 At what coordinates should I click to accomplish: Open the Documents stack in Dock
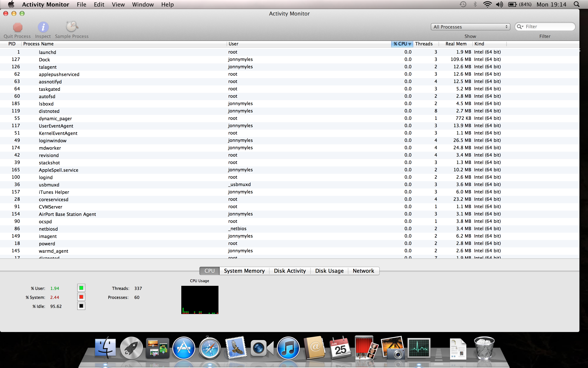[x=458, y=349]
